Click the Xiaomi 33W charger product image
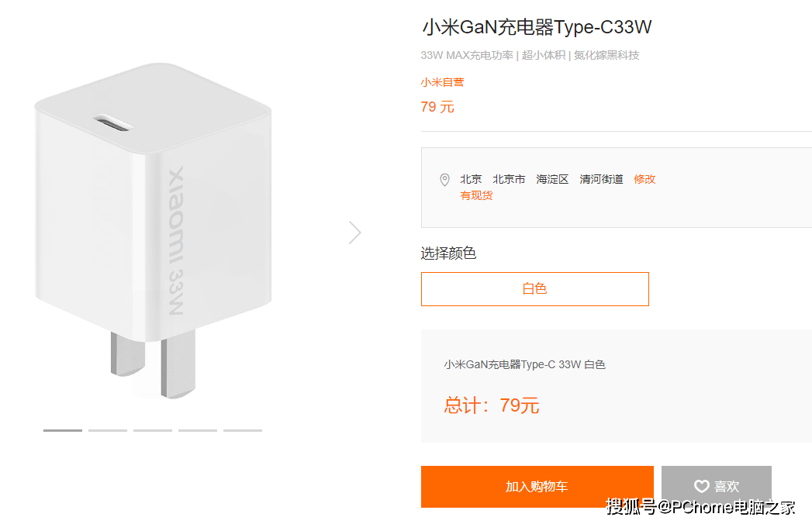Image resolution: width=812 pixels, height=524 pixels. (x=154, y=230)
